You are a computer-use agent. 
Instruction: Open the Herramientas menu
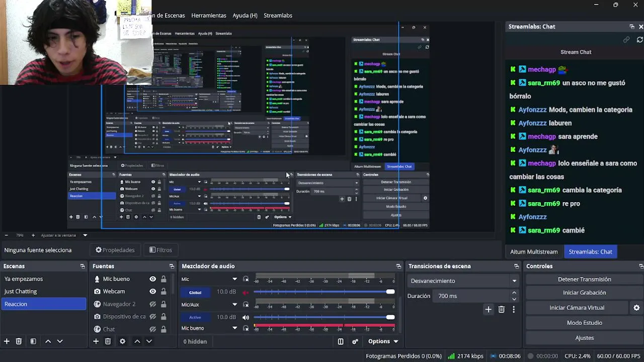point(209,16)
